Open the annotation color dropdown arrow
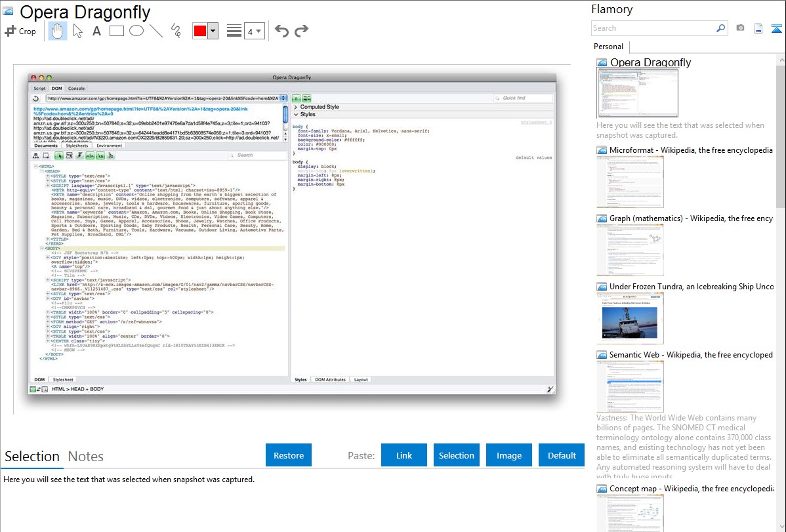 click(x=213, y=31)
